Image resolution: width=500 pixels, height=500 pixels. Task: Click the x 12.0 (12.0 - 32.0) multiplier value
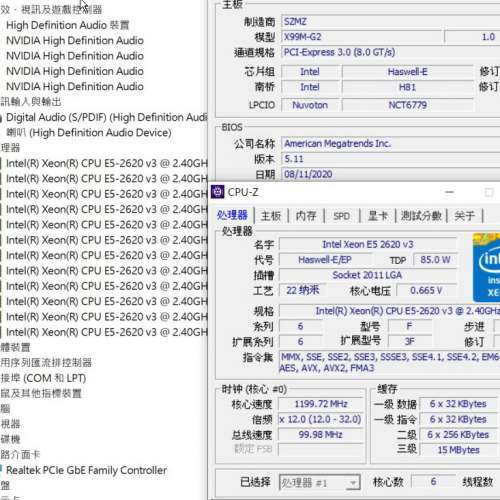(x=321, y=419)
